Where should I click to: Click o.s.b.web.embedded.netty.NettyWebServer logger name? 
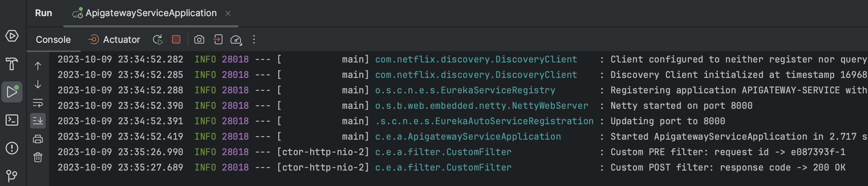[x=482, y=106]
